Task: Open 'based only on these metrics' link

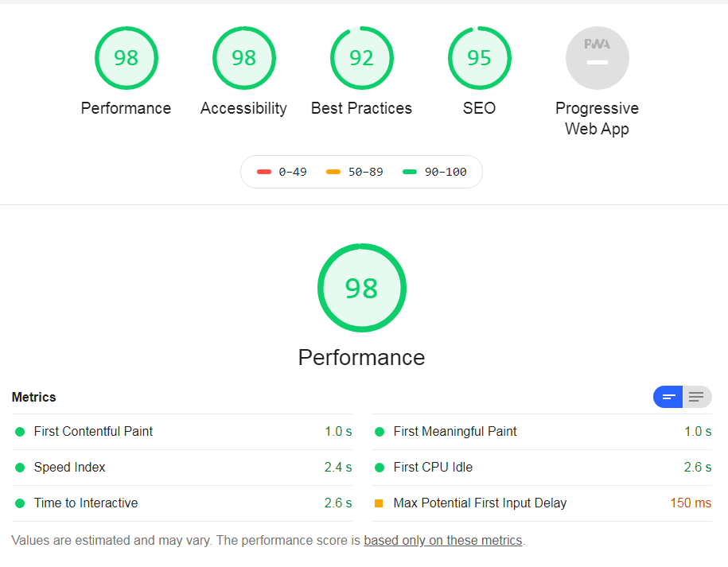Action: [442, 541]
